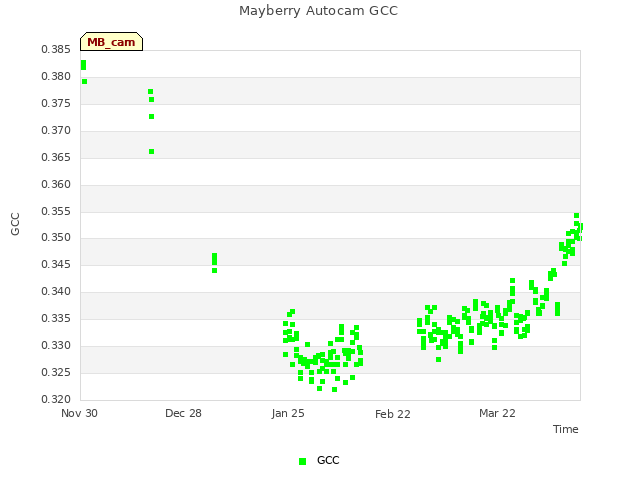Click the 0.385 y-axis value
Image resolution: width=640 pixels, height=480 pixels.
[56, 50]
